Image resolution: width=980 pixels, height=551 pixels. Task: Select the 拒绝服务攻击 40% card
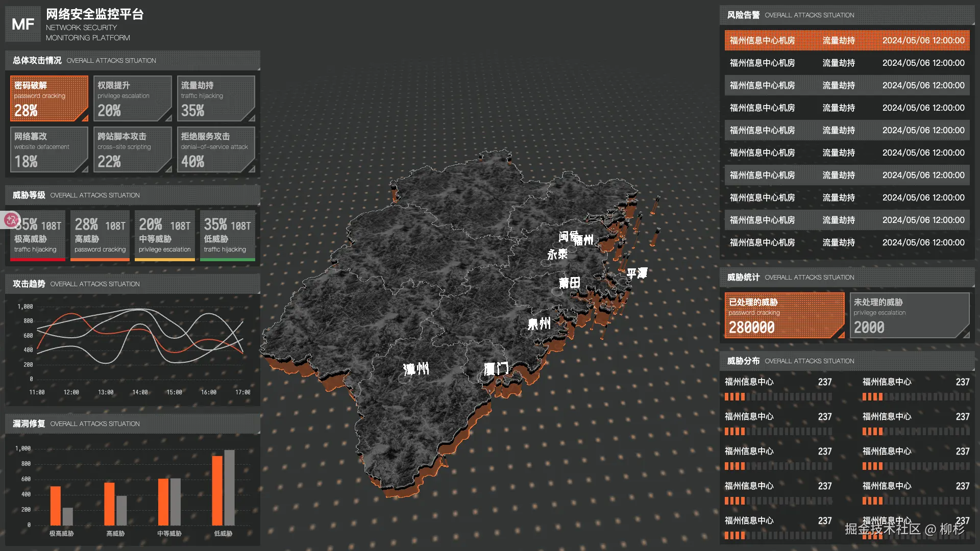[216, 149]
